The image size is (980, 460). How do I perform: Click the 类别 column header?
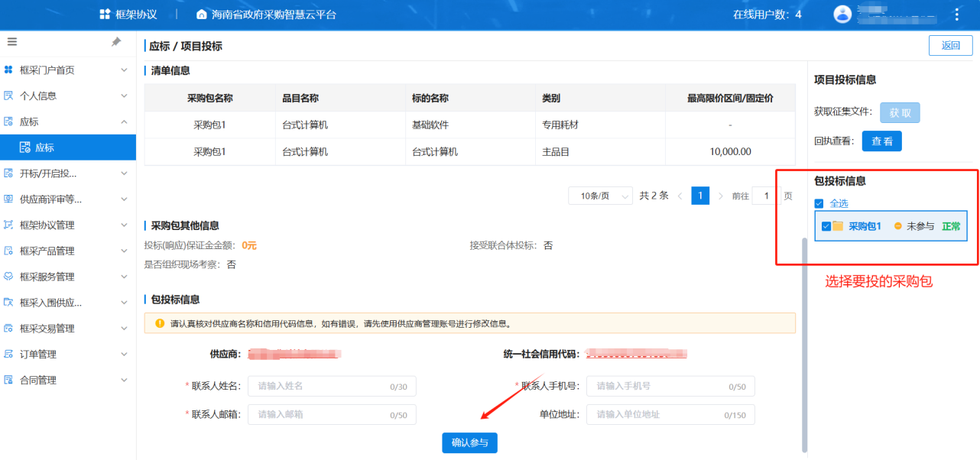tap(600, 98)
